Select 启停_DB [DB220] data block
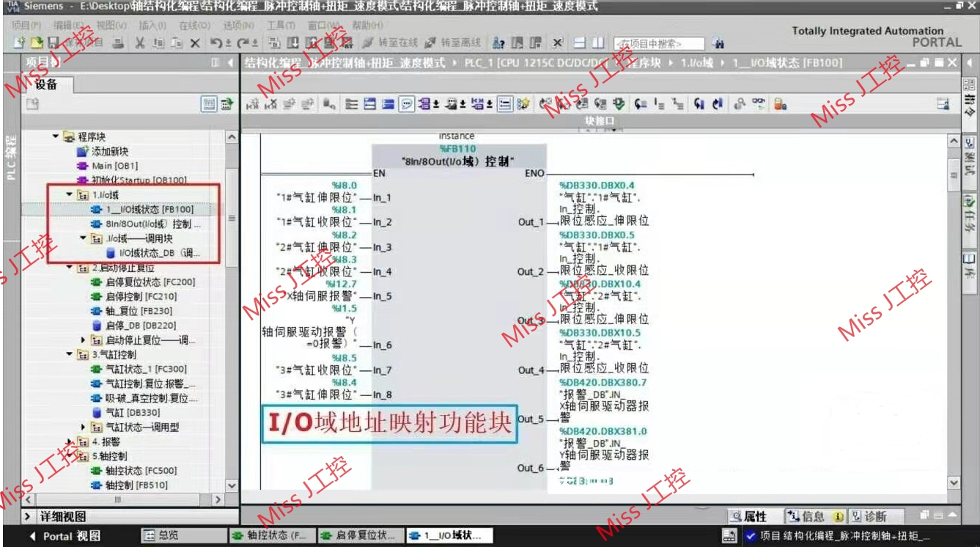This screenshot has height=547, width=980. point(133,326)
